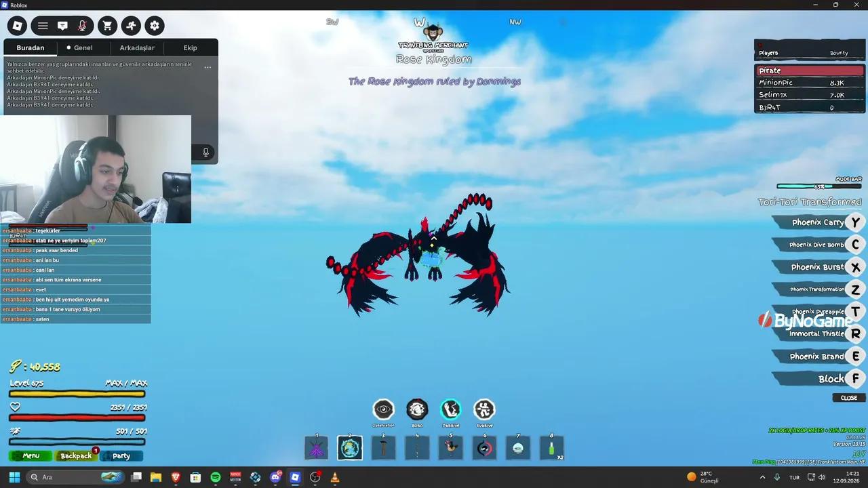868x488 pixels.
Task: Activate the Buso haki ability
Action: point(417,409)
